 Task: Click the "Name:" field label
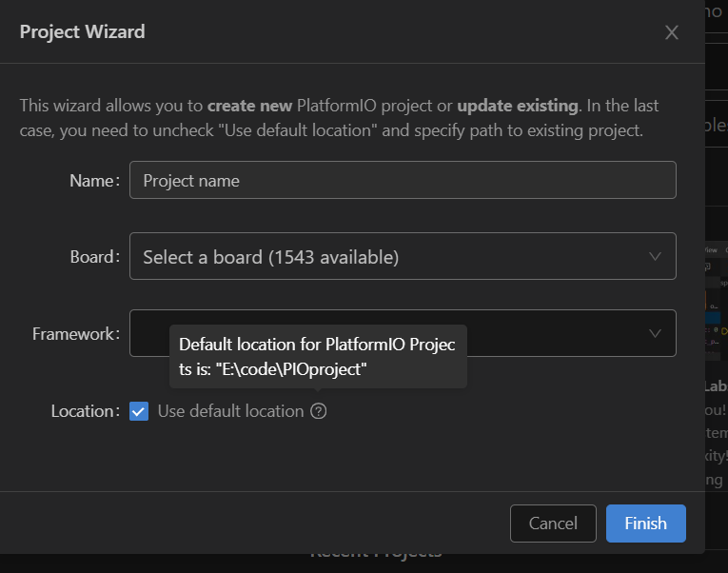(94, 180)
